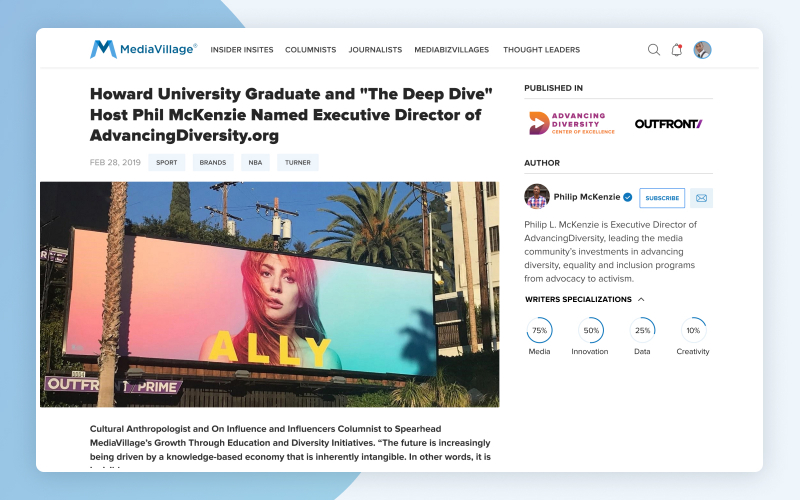Click the Innovation label
This screenshot has width=800, height=500.
pyautogui.click(x=590, y=352)
